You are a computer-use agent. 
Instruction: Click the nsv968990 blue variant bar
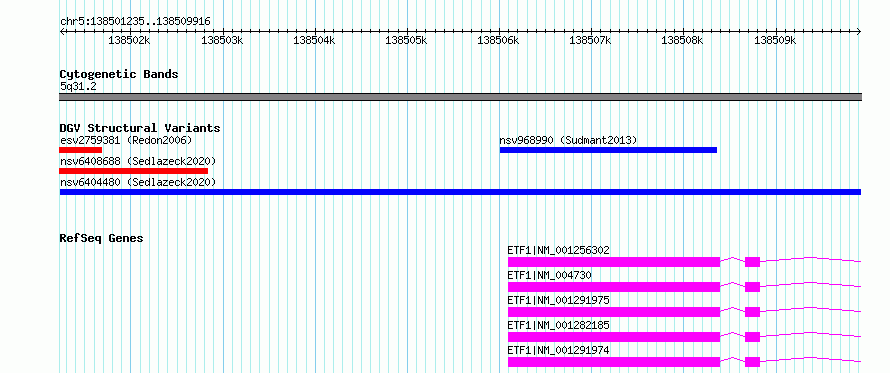pyautogui.click(x=608, y=150)
